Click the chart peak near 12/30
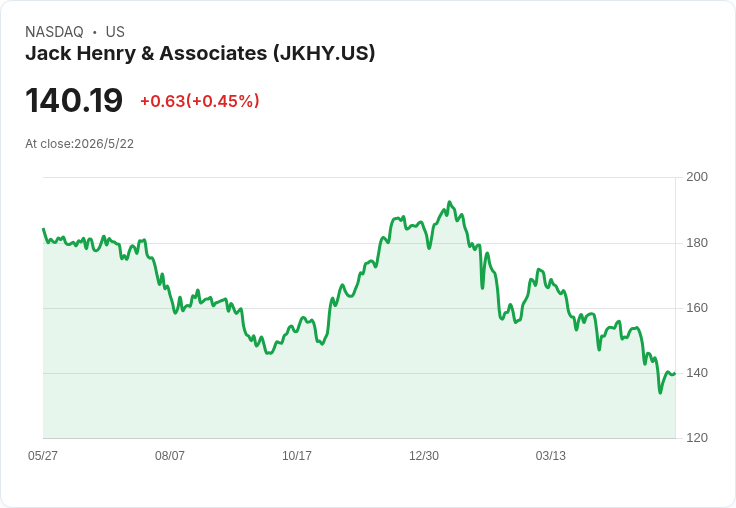This screenshot has height=508, width=736. click(x=449, y=202)
